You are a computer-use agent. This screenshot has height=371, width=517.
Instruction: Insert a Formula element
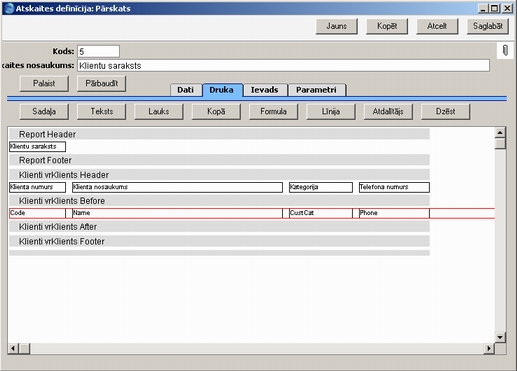pos(274,111)
